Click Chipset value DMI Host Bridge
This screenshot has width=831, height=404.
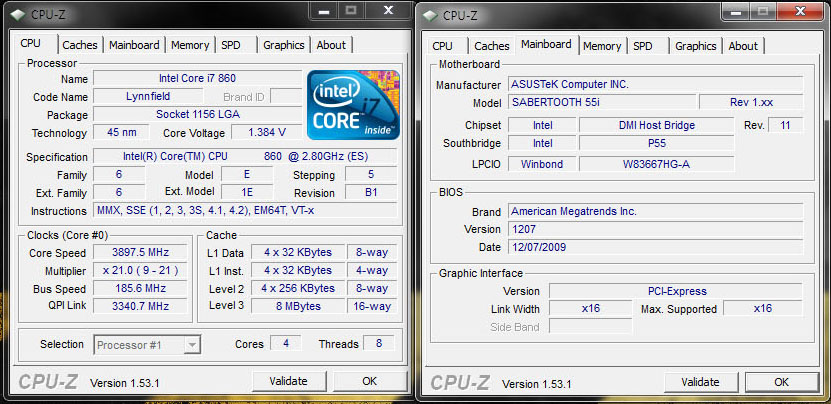click(657, 125)
